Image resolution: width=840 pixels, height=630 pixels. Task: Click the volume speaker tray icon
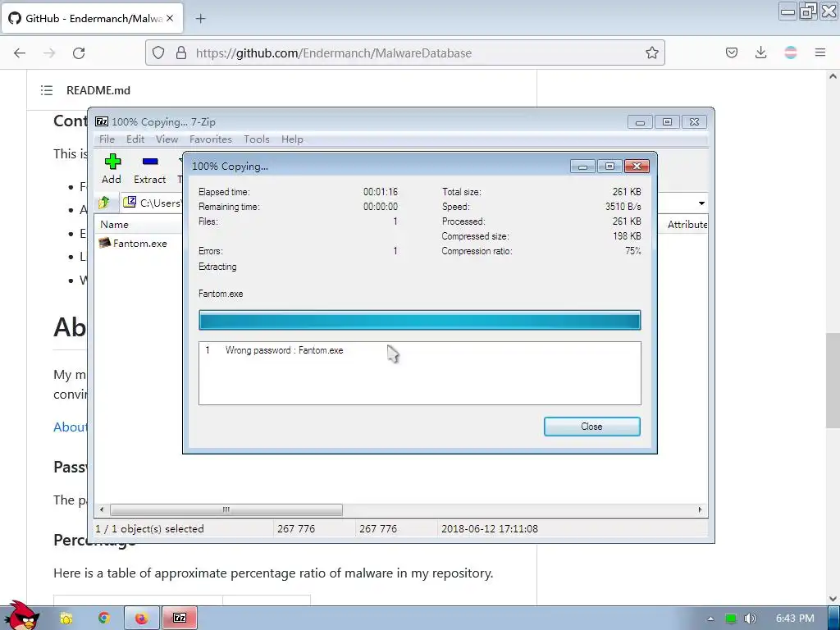pos(751,619)
